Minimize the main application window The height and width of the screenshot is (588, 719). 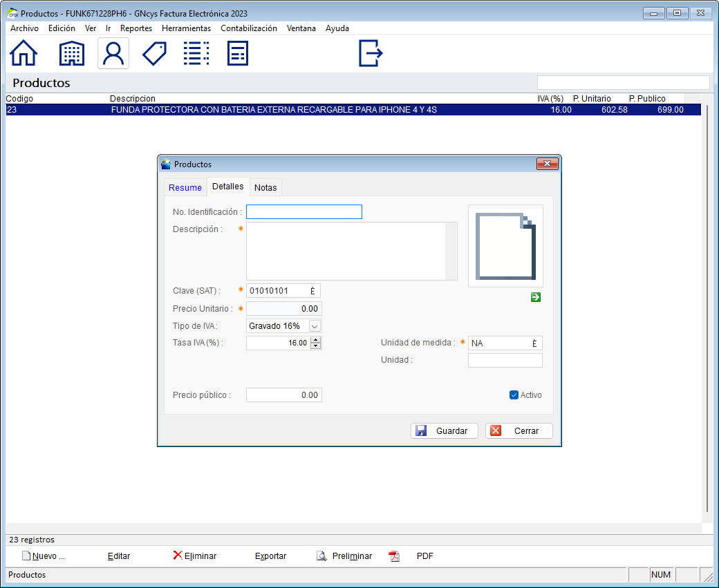[x=654, y=13]
